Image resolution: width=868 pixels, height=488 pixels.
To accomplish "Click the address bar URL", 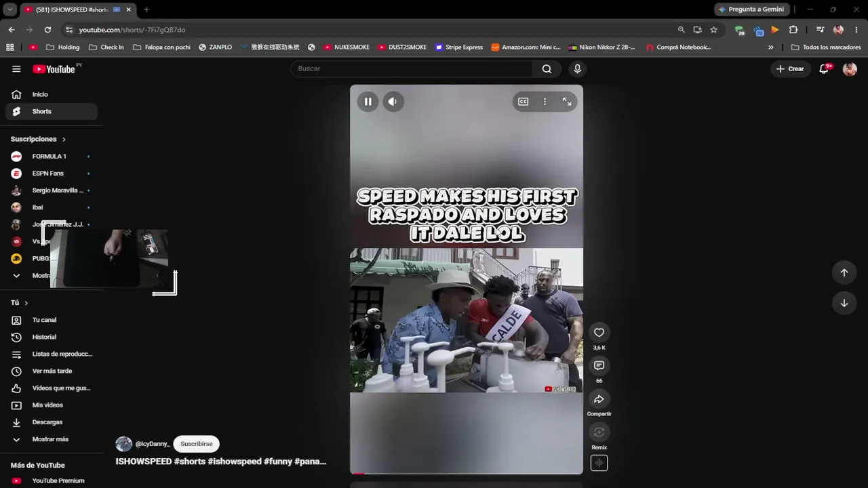I will 132,30.
